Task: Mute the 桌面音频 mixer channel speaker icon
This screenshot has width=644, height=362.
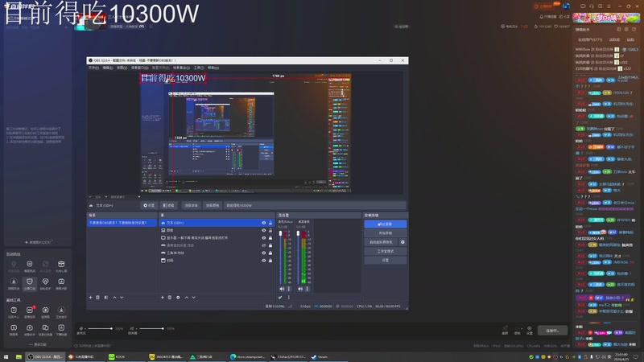Action: (x=300, y=289)
